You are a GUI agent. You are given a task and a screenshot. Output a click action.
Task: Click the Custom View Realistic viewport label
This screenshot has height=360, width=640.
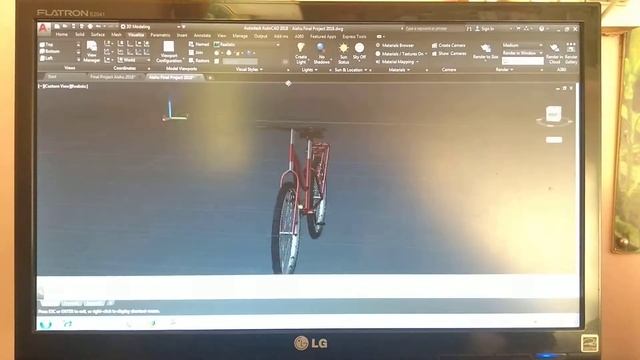tap(64, 86)
